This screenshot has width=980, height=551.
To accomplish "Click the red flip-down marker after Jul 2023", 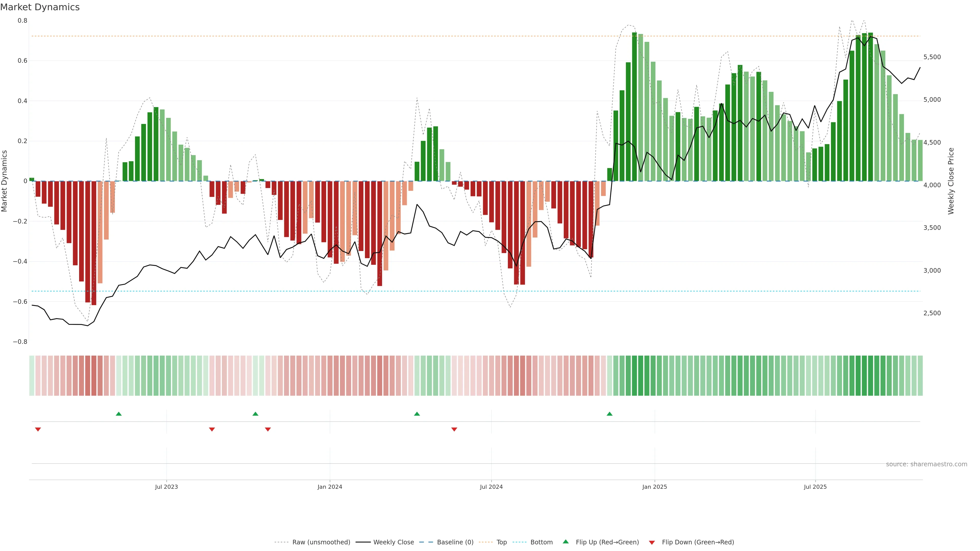I will [212, 429].
